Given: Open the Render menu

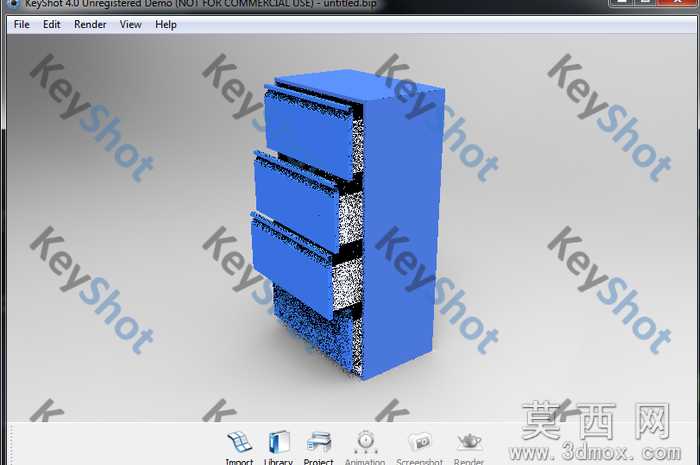Looking at the screenshot, I should pyautogui.click(x=90, y=25).
